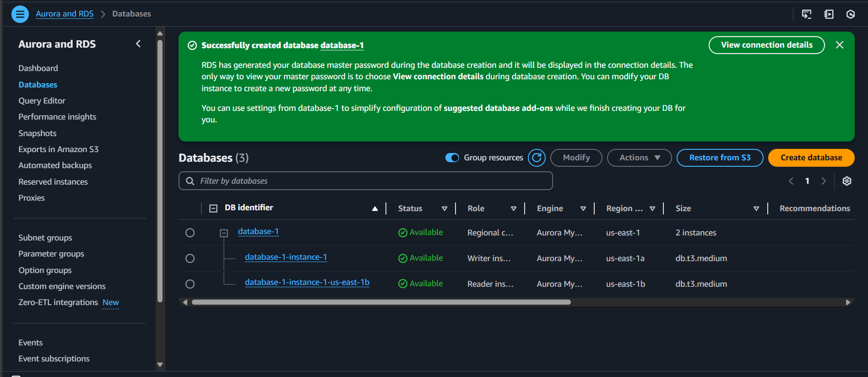Click View connection details button

767,45
